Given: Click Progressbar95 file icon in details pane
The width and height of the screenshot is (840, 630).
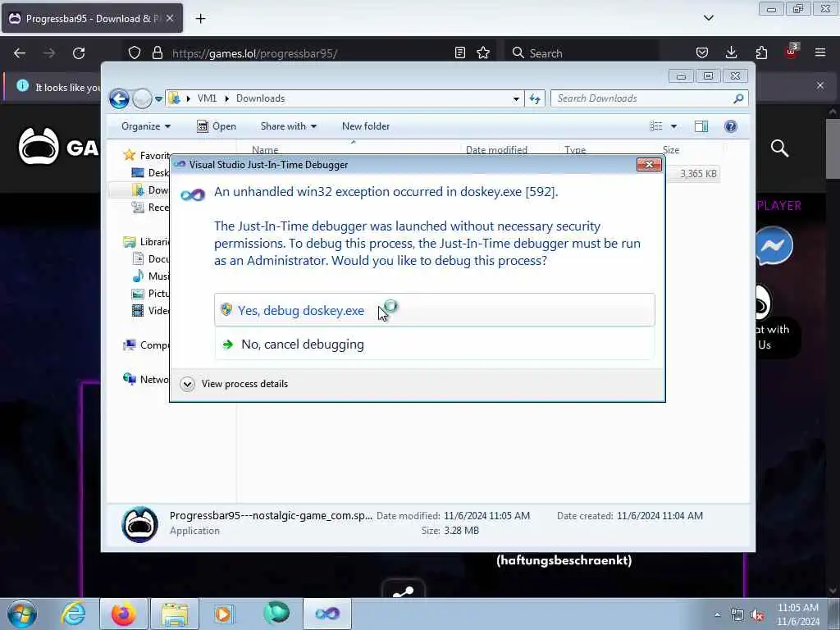Looking at the screenshot, I should click(x=139, y=524).
